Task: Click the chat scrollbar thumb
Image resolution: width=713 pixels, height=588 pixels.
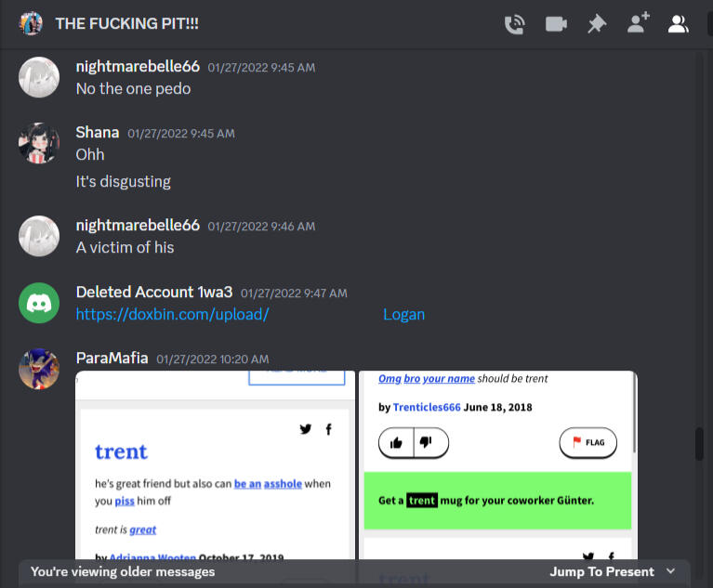Action: (x=699, y=444)
